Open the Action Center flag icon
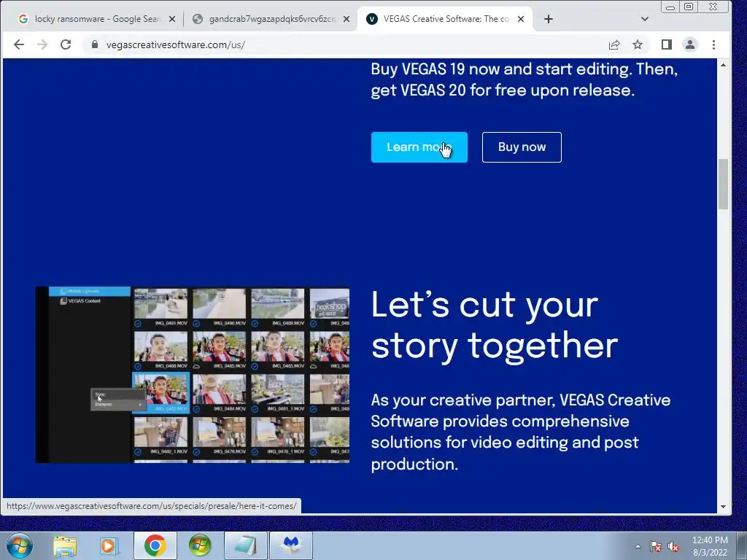747x560 pixels. 656,547
